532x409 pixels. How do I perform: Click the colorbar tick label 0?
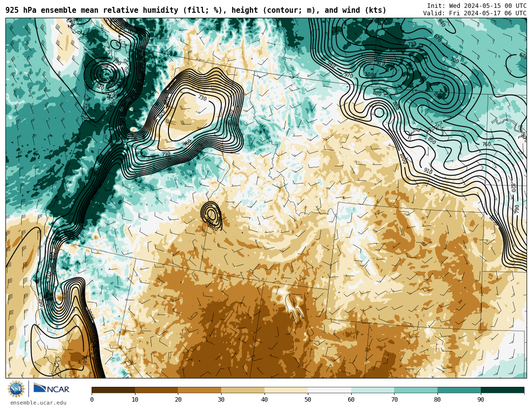pos(92,400)
